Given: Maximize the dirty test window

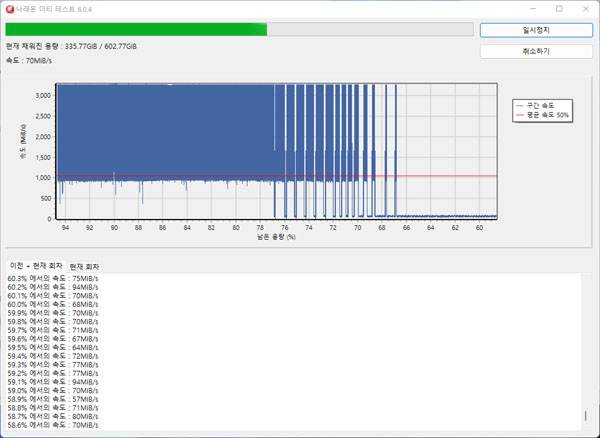Looking at the screenshot, I should (x=558, y=9).
